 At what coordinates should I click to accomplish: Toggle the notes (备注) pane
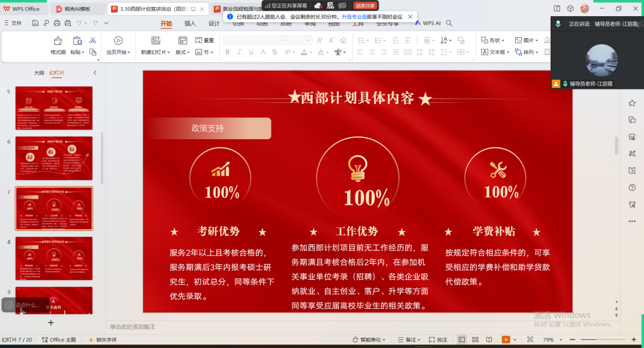coord(408,339)
